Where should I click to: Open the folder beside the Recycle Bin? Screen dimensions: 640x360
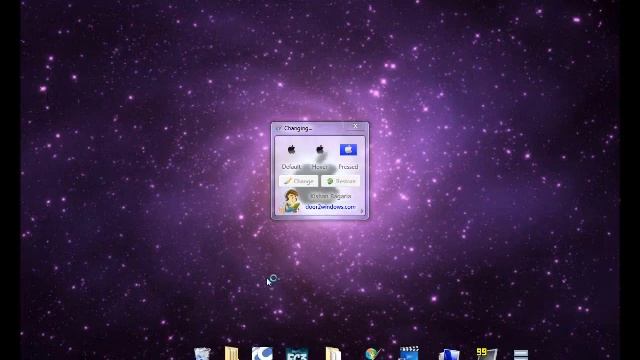point(231,353)
